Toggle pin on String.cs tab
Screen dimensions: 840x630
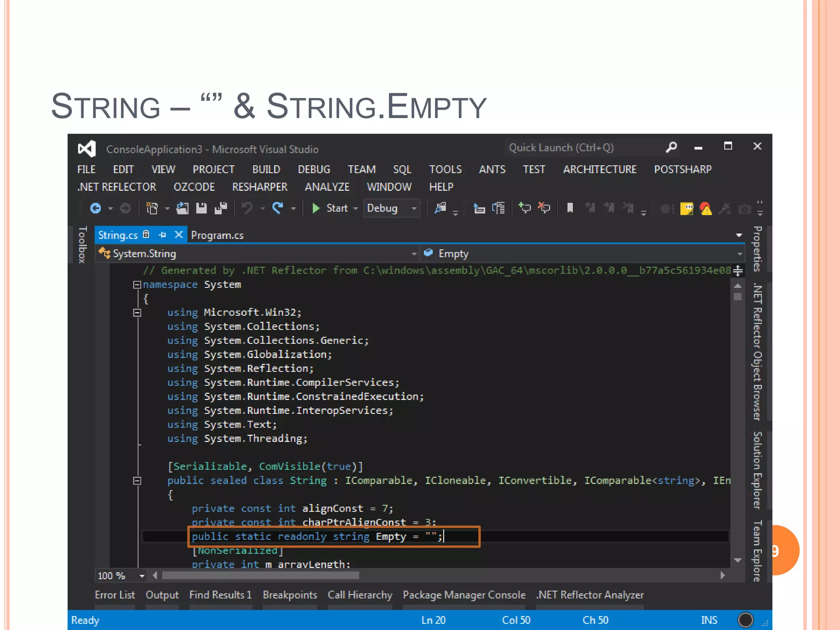click(162, 235)
